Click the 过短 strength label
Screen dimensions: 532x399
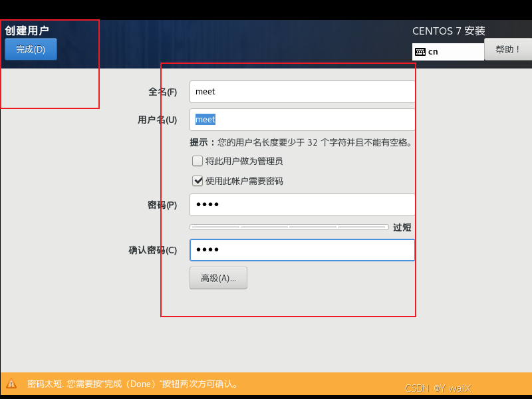[x=402, y=227]
